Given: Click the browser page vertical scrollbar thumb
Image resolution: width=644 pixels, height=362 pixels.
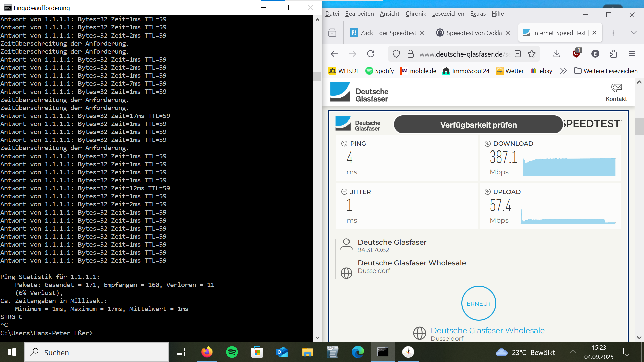Looking at the screenshot, I should point(639,126).
